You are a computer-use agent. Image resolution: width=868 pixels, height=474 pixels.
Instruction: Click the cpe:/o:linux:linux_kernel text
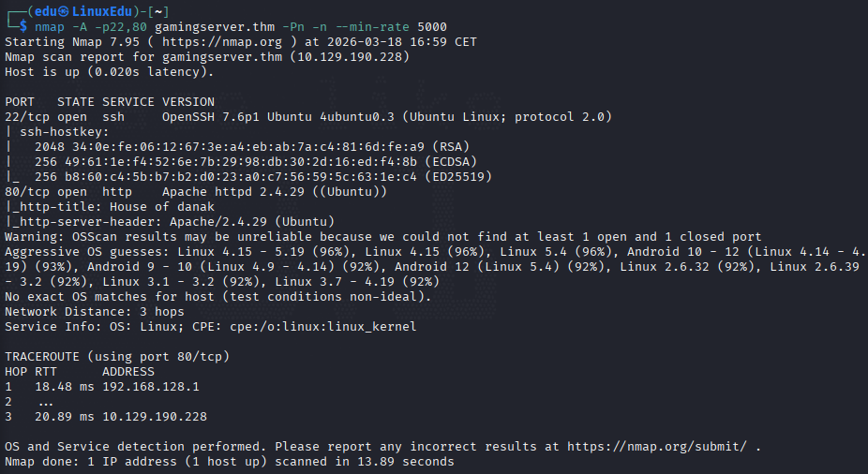click(x=323, y=327)
